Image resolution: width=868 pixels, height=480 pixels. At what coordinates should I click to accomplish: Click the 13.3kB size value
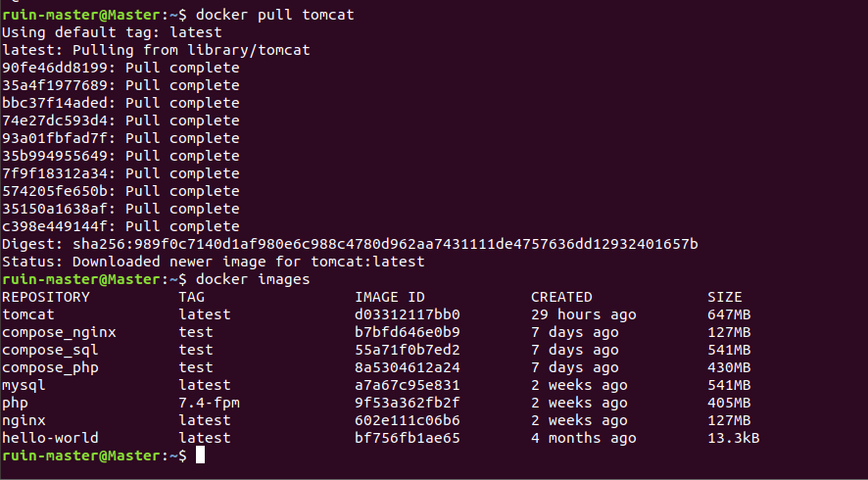pos(734,438)
